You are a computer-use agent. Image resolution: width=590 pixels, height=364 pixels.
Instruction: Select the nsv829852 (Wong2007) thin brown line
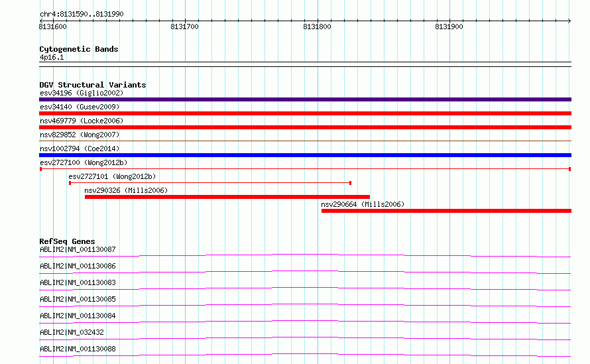click(305, 141)
